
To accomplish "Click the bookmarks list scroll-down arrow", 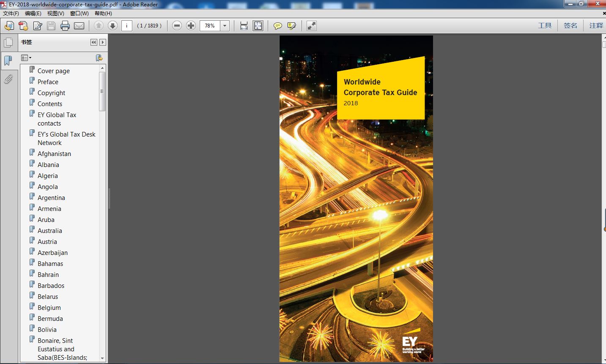I will 102,359.
